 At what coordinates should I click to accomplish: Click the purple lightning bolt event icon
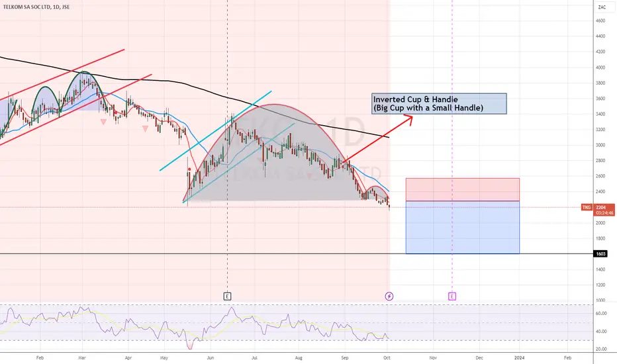389,296
